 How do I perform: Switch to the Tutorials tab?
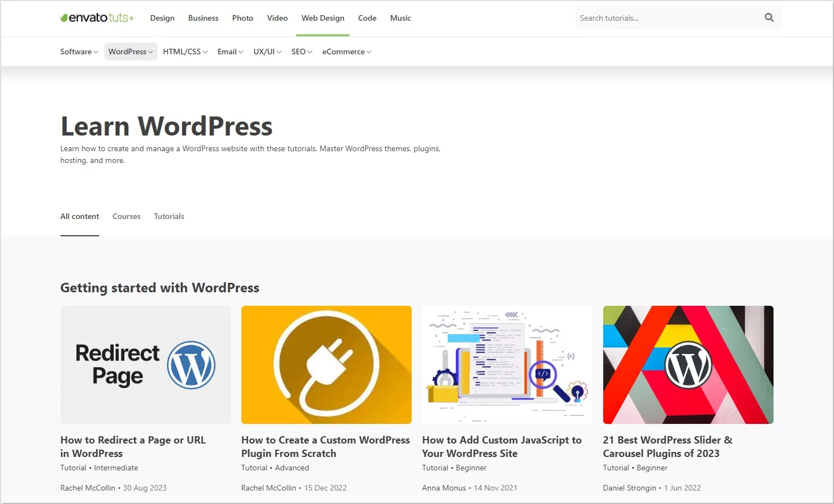(169, 216)
